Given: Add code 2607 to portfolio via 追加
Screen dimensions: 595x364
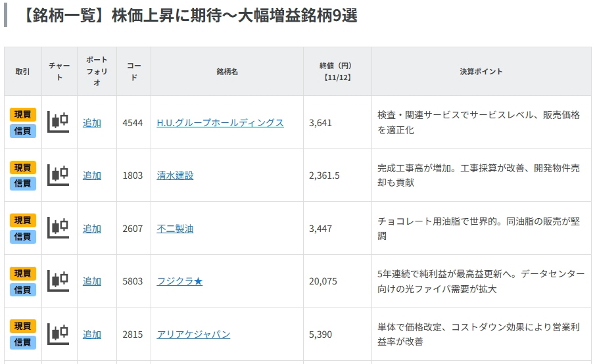Looking at the screenshot, I should [x=92, y=229].
